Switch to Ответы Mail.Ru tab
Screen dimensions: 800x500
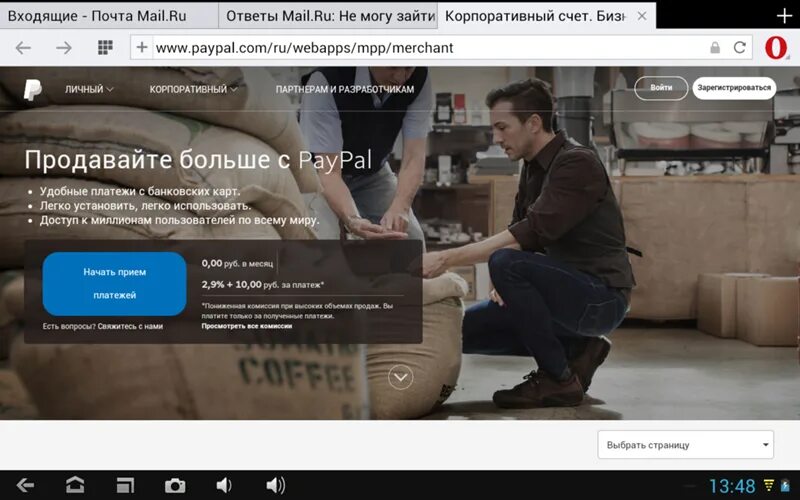point(328,16)
